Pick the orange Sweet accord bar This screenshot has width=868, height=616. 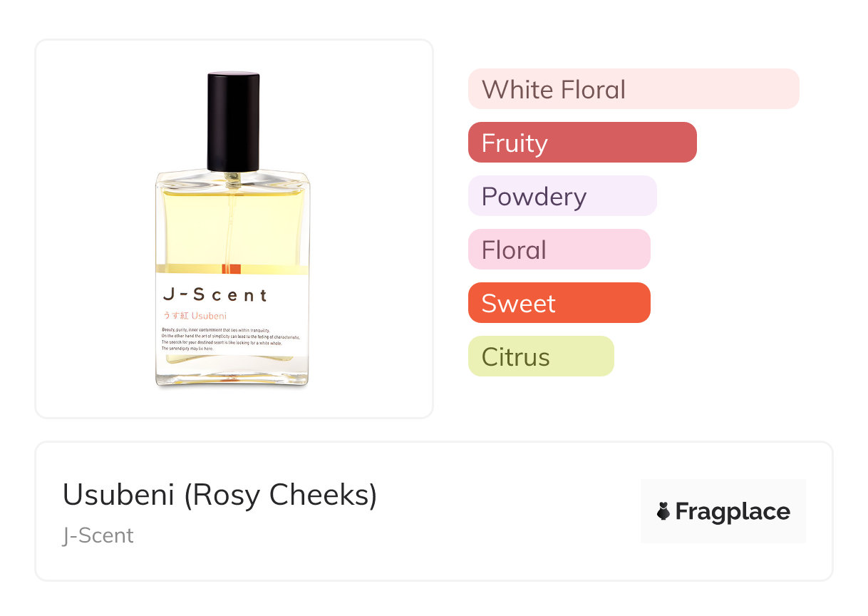(559, 303)
